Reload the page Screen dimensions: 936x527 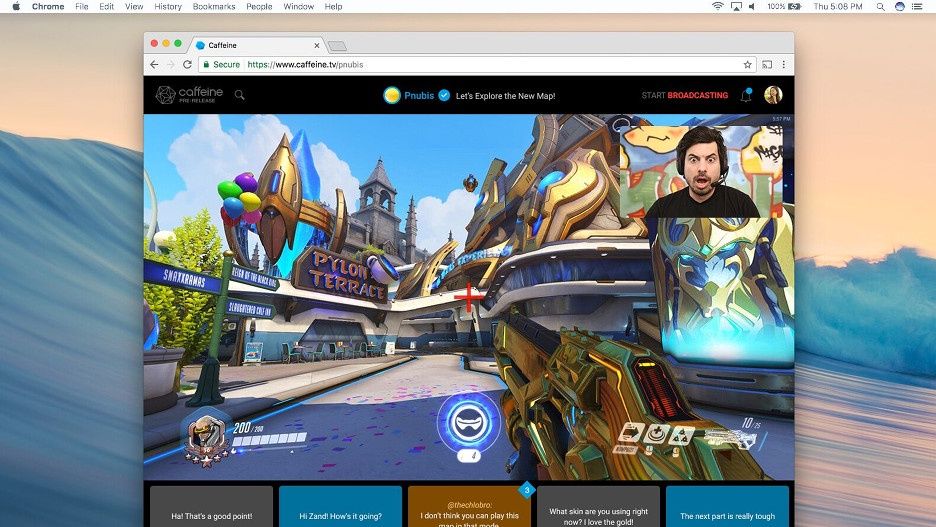[187, 64]
